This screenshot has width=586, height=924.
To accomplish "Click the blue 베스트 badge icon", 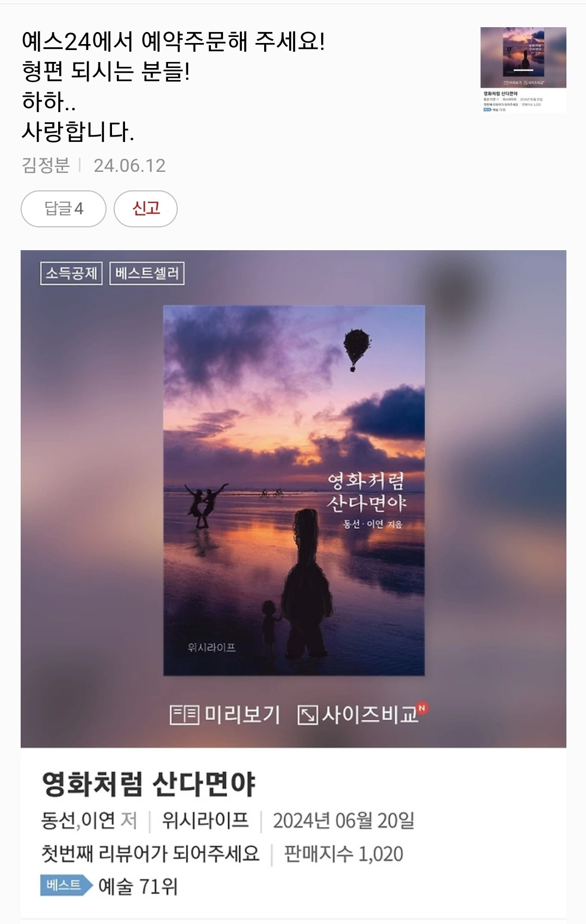I will [66, 885].
